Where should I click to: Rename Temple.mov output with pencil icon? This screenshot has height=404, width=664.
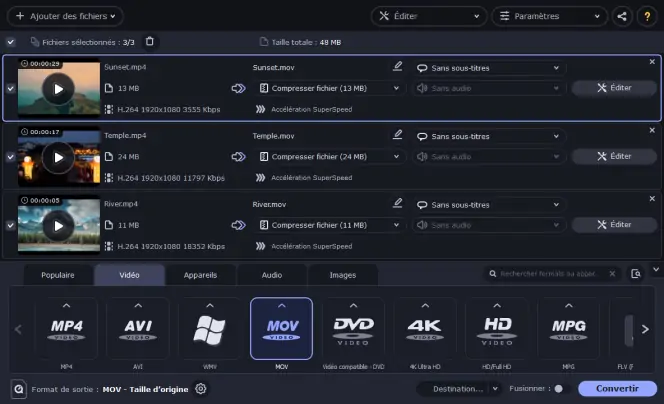(397, 135)
